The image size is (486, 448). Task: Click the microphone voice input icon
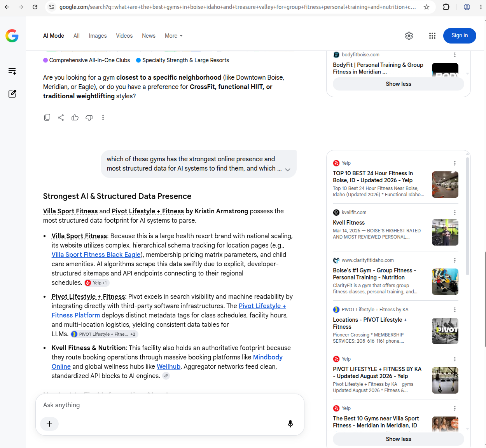pos(290,424)
